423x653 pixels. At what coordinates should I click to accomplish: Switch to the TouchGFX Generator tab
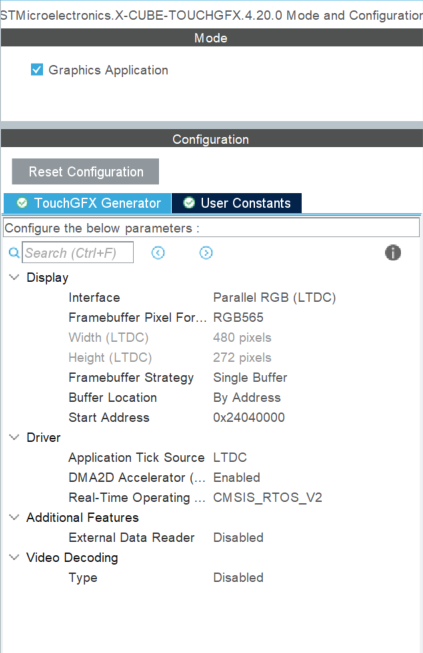pos(87,203)
